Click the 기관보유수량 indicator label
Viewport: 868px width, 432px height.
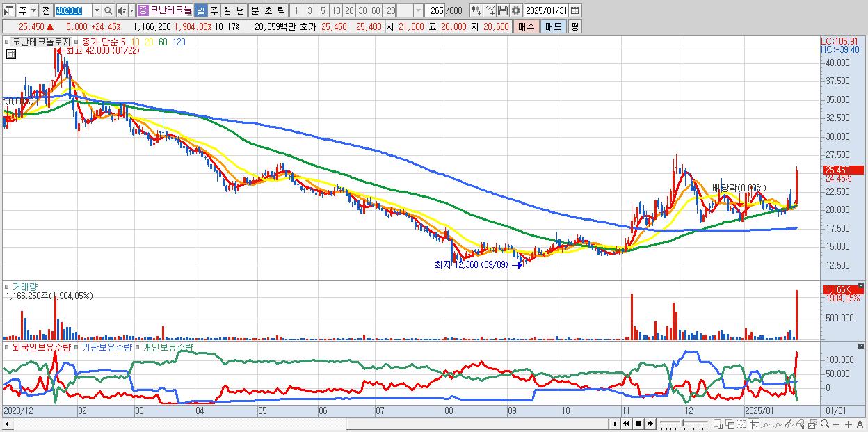tap(106, 346)
